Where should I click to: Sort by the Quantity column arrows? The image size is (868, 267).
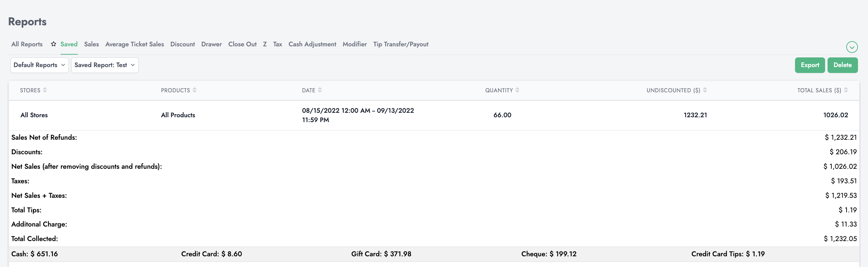point(517,90)
